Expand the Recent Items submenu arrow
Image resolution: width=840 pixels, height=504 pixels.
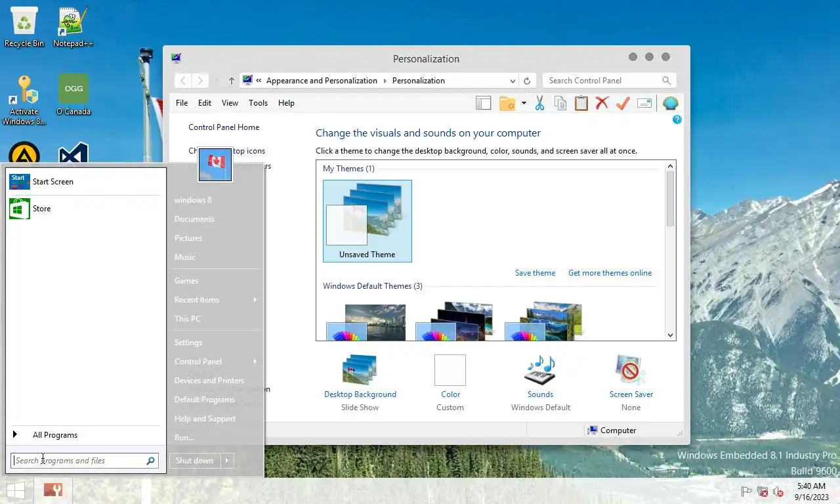[x=255, y=300]
